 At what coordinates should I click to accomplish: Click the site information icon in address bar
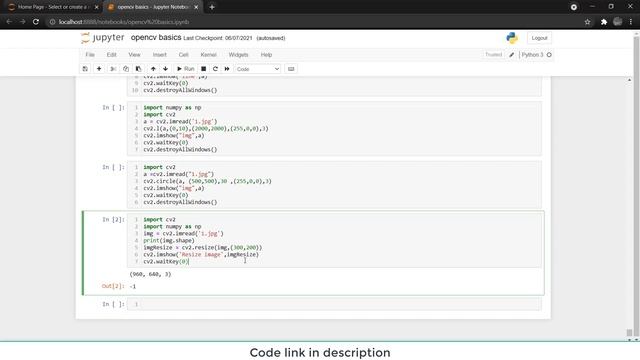(x=52, y=22)
